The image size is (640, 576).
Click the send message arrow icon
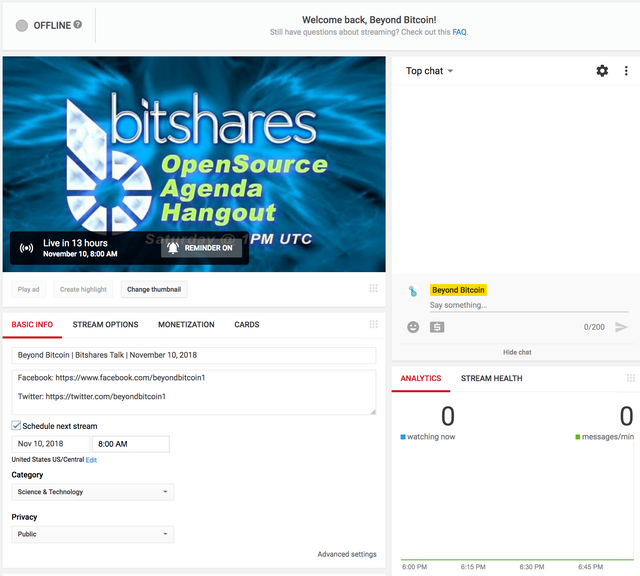(x=621, y=327)
